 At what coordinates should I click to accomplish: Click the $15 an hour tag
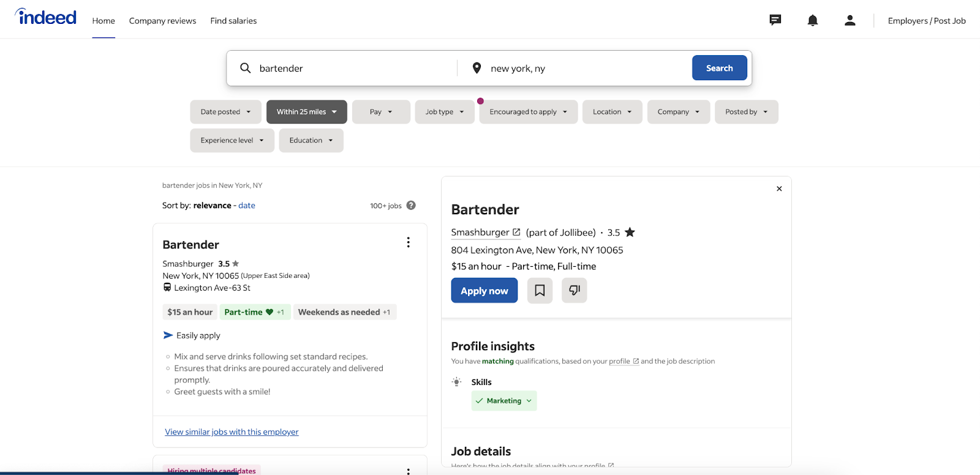point(190,312)
